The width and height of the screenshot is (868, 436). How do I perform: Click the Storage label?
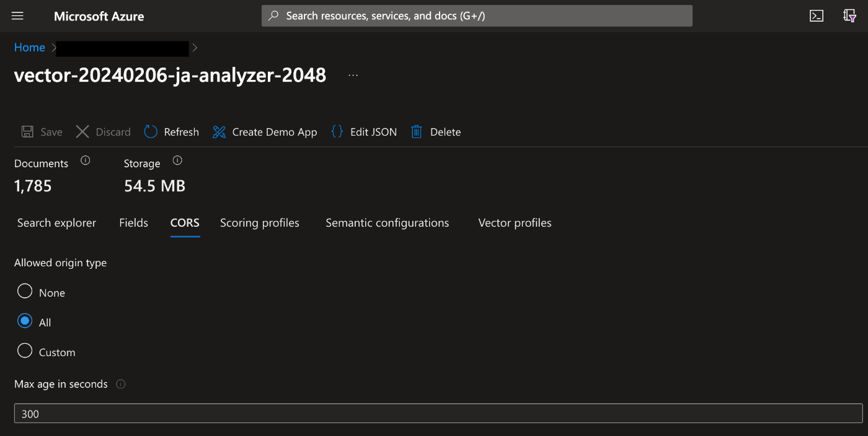click(x=142, y=163)
